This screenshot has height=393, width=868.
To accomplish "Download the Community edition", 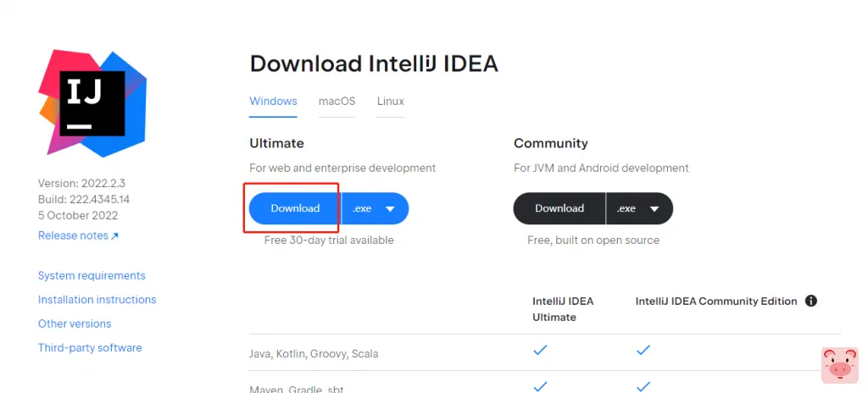I will tap(559, 208).
